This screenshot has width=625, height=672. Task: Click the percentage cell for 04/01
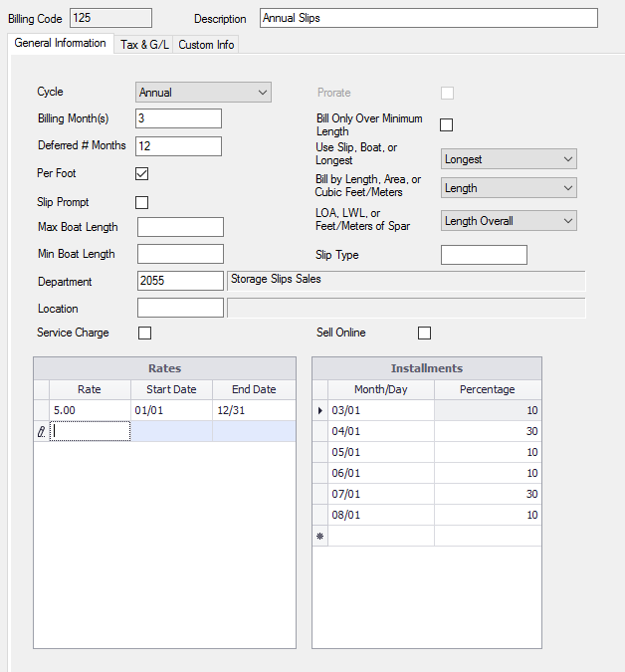point(488,431)
